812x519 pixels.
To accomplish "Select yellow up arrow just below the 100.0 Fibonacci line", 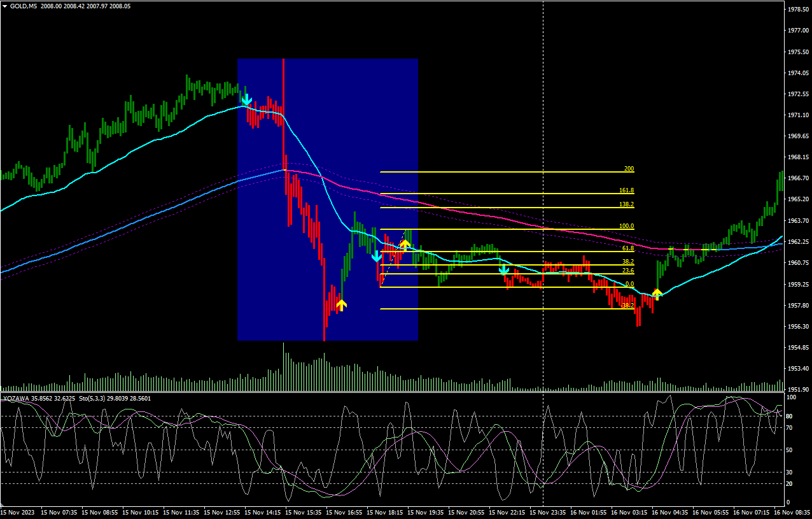I will tap(405, 243).
